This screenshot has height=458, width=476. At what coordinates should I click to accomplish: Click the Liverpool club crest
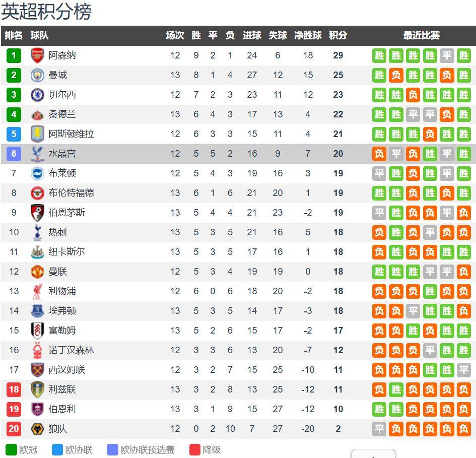[37, 291]
